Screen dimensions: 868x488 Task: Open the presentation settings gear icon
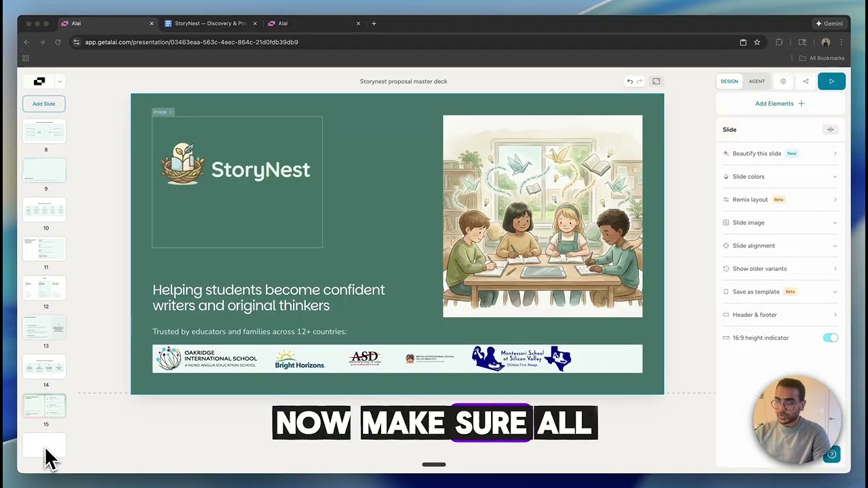pos(783,81)
